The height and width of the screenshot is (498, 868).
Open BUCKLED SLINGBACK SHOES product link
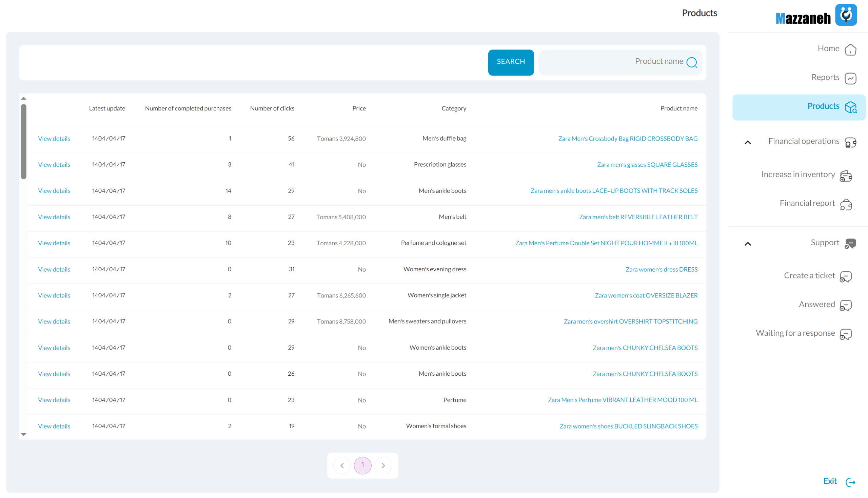[x=628, y=426]
